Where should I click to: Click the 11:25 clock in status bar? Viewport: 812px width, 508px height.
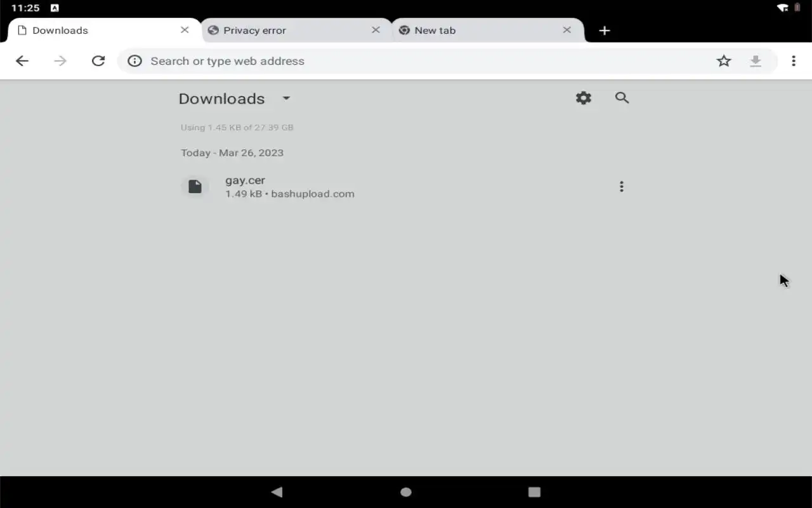[x=25, y=8]
